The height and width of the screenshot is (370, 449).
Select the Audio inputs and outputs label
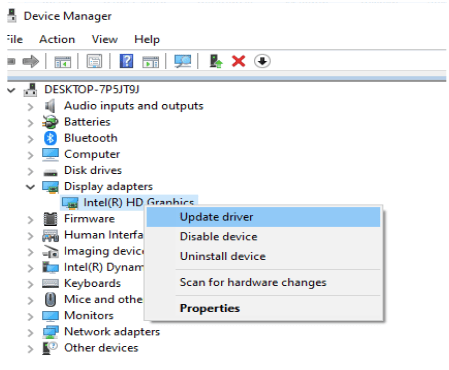tap(134, 106)
